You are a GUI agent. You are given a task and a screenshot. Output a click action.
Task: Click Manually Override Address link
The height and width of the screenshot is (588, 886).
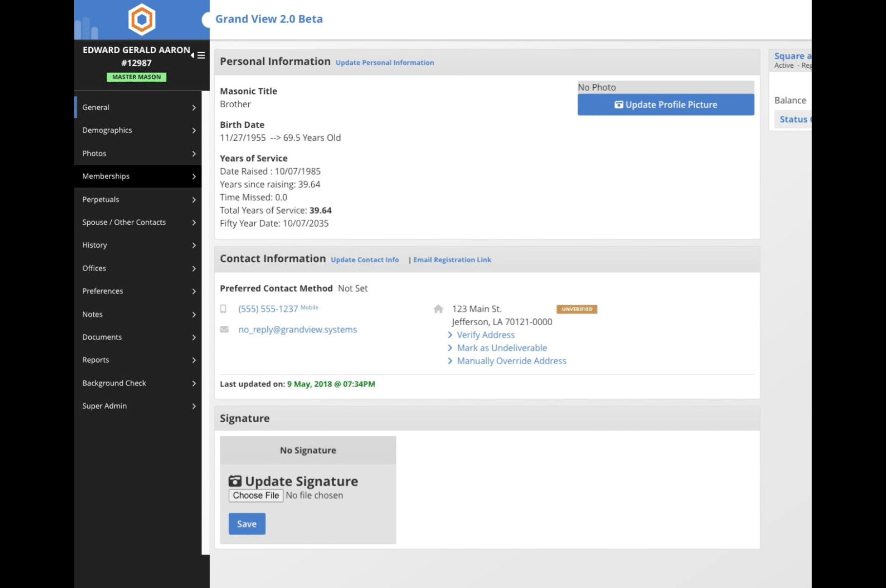tap(511, 361)
